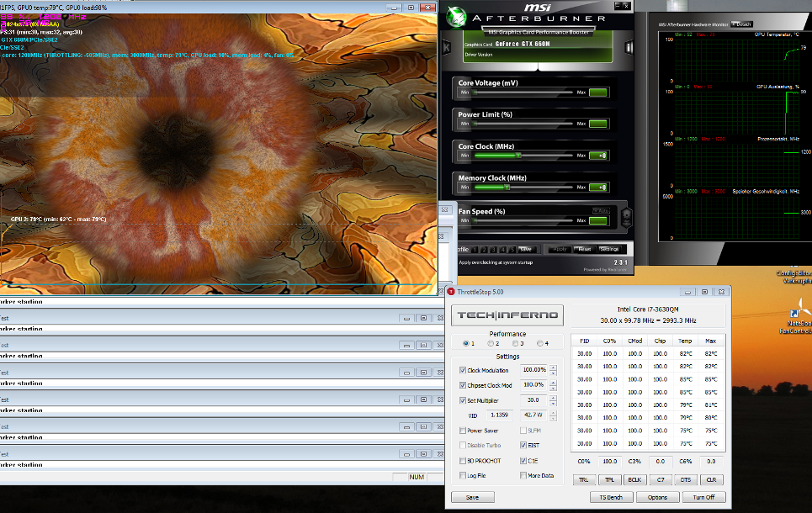The width and height of the screenshot is (812, 513).
Task: Save the current Afterburner profile
Action: pos(526,250)
